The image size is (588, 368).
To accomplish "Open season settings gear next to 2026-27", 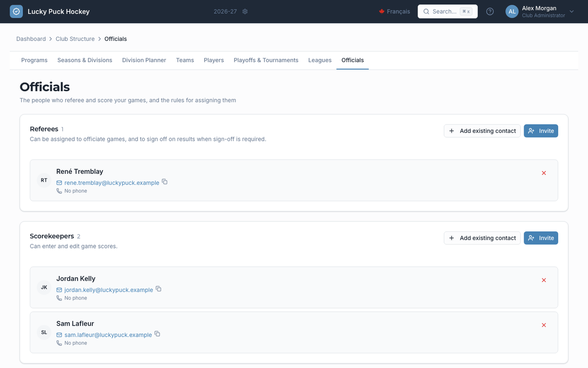I will click(x=245, y=11).
